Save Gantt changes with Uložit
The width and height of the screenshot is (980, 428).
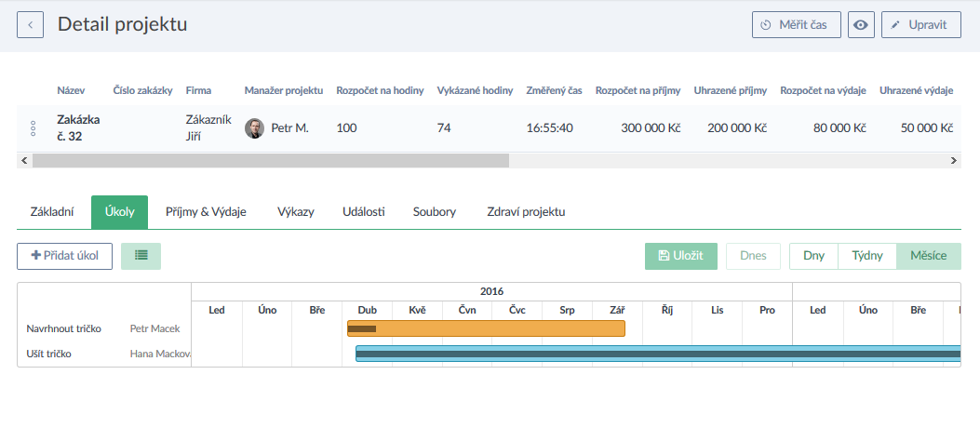click(x=680, y=256)
